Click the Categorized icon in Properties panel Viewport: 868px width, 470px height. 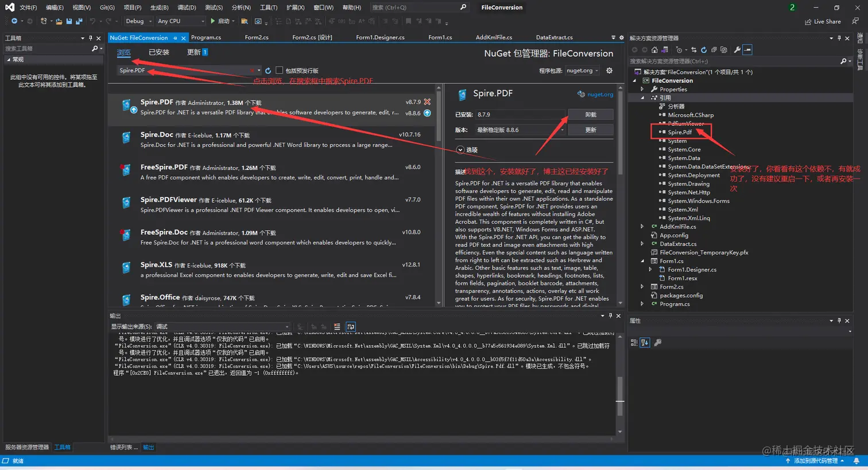[x=634, y=343]
